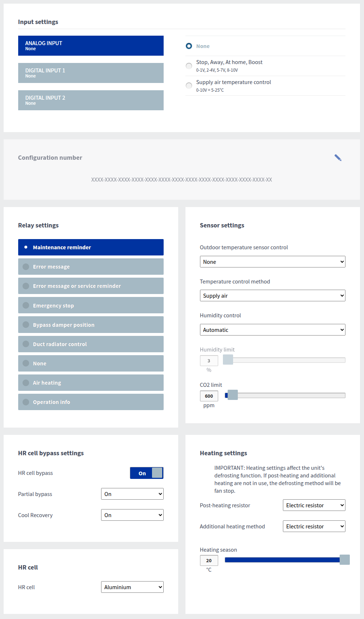Expand the Temperature control method dropdown

[272, 295]
